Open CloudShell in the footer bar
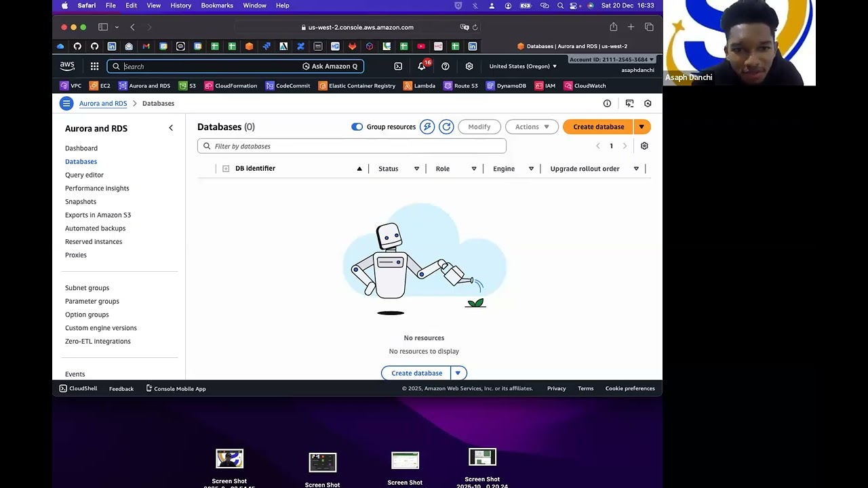 78,389
